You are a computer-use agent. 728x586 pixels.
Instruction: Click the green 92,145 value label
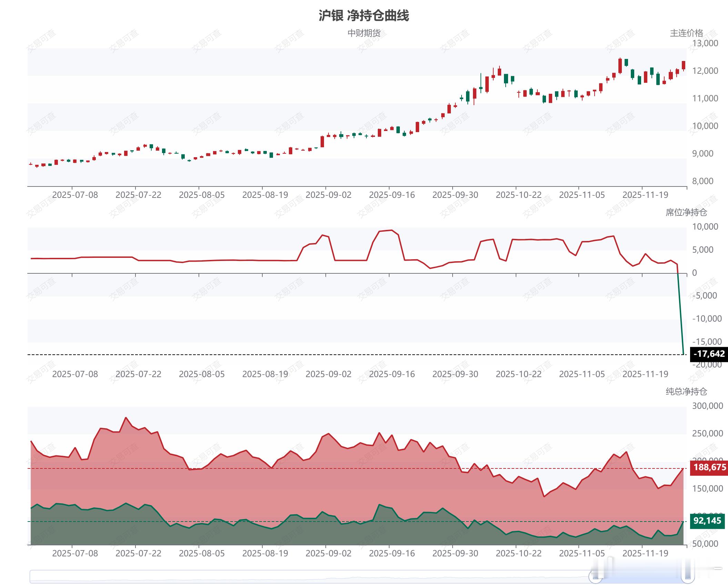(707, 521)
